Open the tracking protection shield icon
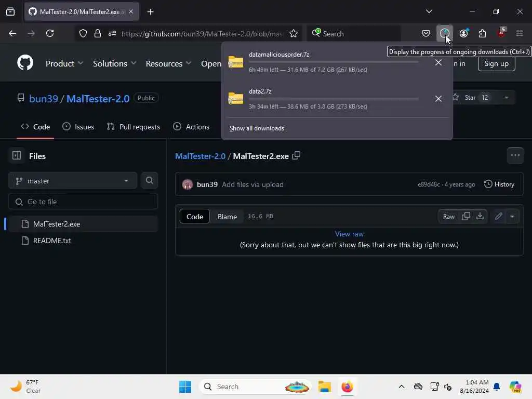The image size is (532, 399). pyautogui.click(x=83, y=34)
